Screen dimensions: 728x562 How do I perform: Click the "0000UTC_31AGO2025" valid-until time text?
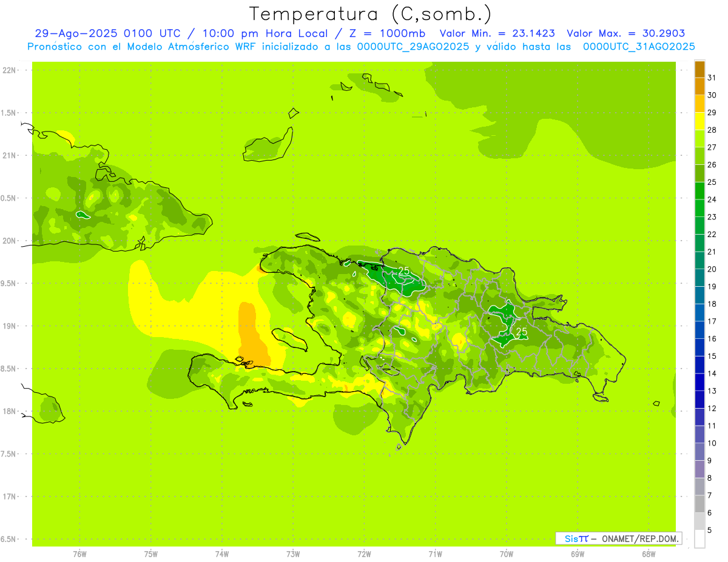click(x=639, y=47)
